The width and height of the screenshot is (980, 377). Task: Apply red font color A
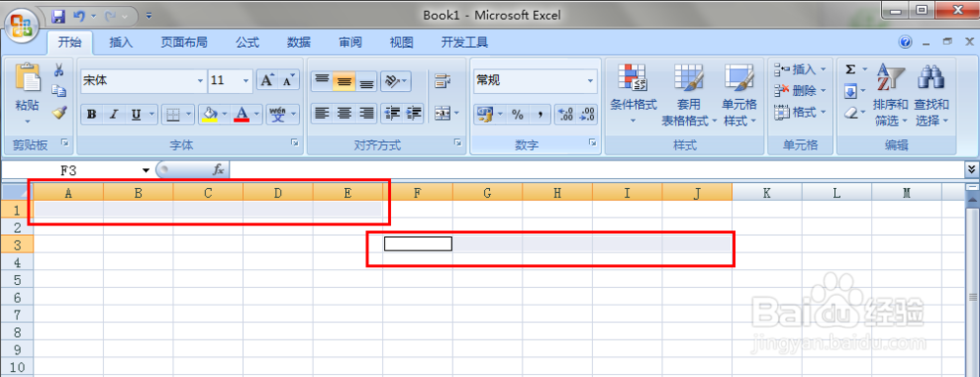coord(241,115)
